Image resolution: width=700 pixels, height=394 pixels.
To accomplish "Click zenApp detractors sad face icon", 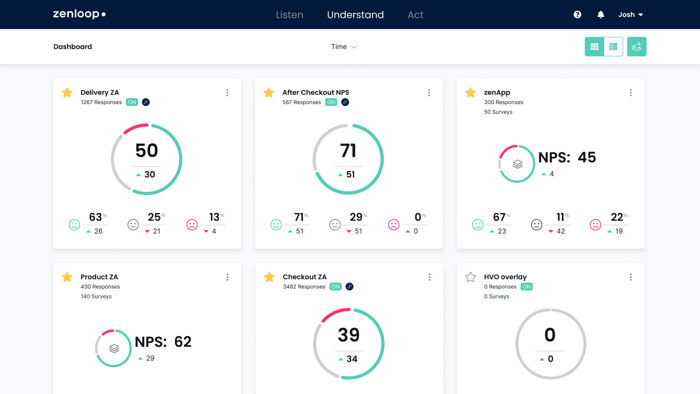I will pyautogui.click(x=596, y=224).
